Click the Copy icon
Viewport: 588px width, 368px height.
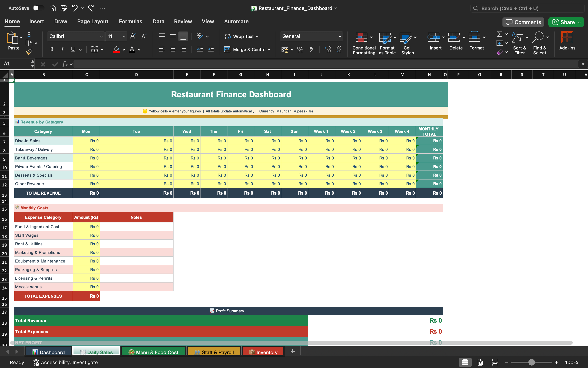tap(29, 43)
